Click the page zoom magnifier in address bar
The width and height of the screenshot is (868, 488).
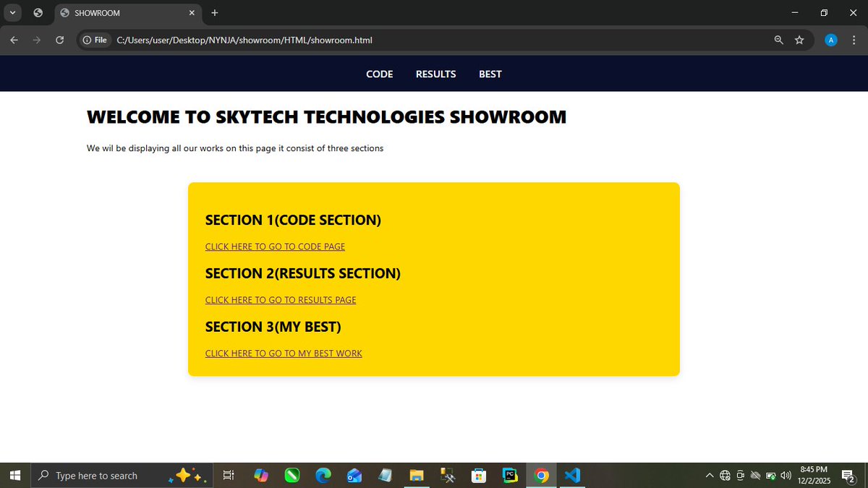click(778, 40)
